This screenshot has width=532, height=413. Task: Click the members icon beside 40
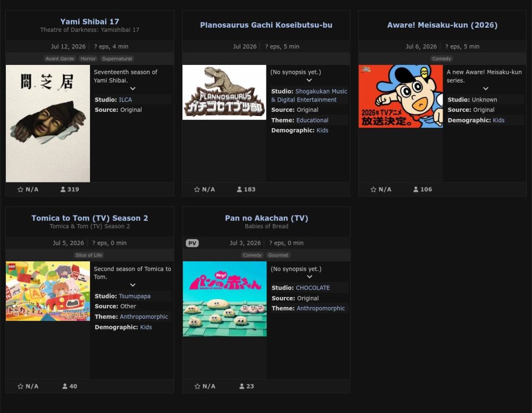pos(65,386)
